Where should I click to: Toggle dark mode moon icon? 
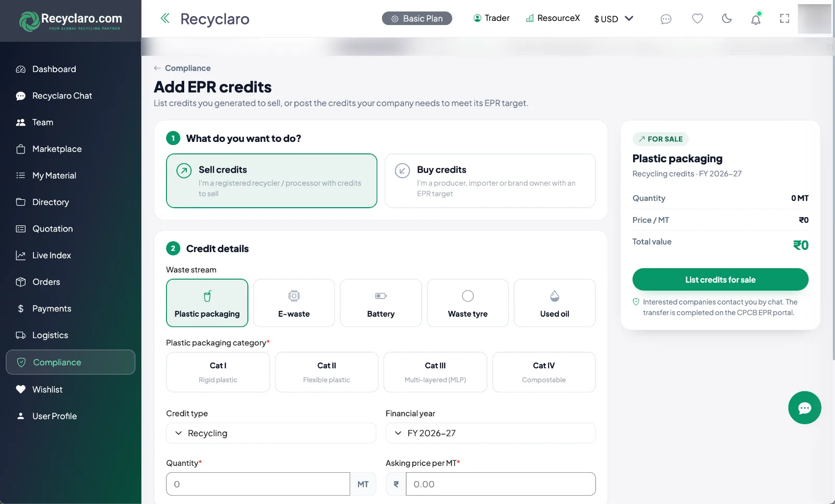coord(726,19)
